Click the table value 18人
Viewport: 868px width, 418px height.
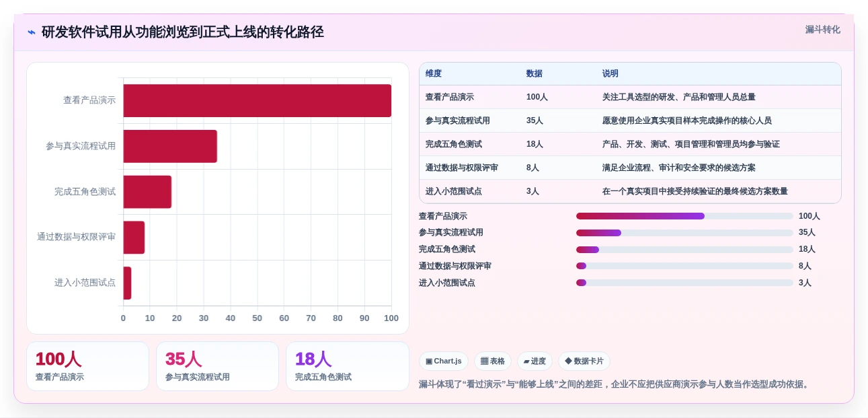click(535, 144)
